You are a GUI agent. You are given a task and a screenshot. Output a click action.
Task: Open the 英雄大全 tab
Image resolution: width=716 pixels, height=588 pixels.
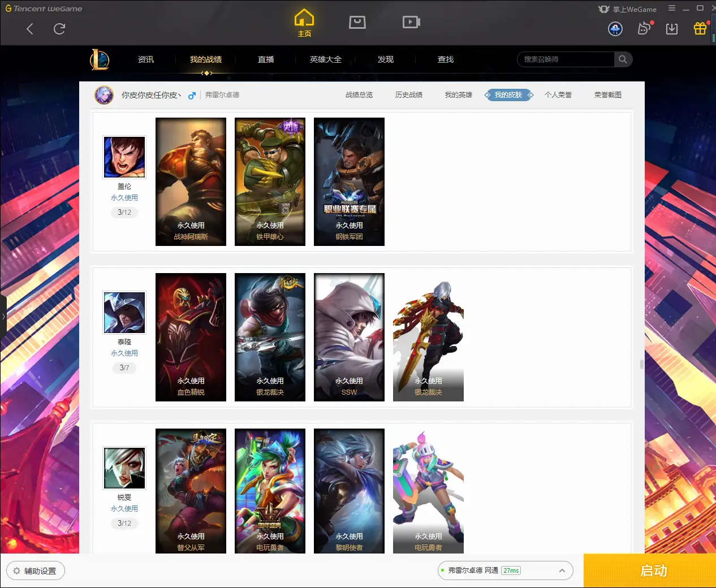coord(326,59)
